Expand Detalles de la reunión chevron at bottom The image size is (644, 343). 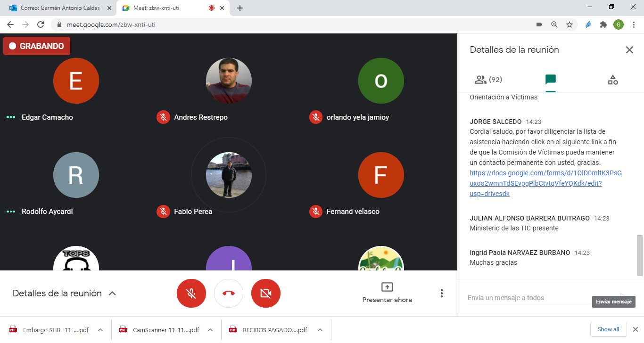coord(112,294)
